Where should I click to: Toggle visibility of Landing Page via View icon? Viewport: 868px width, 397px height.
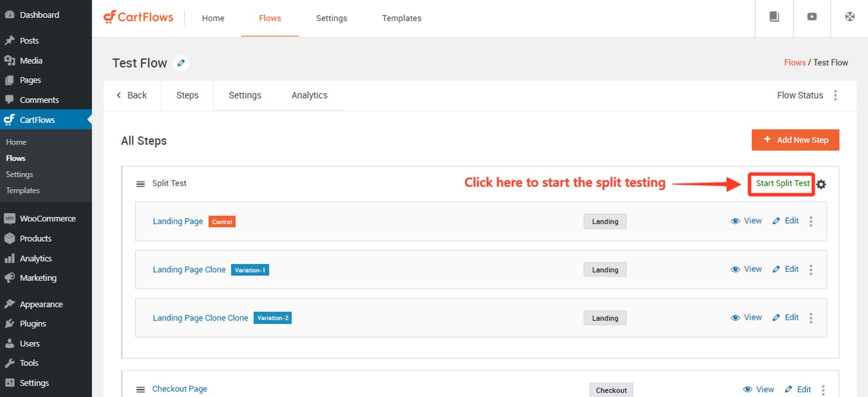(735, 221)
